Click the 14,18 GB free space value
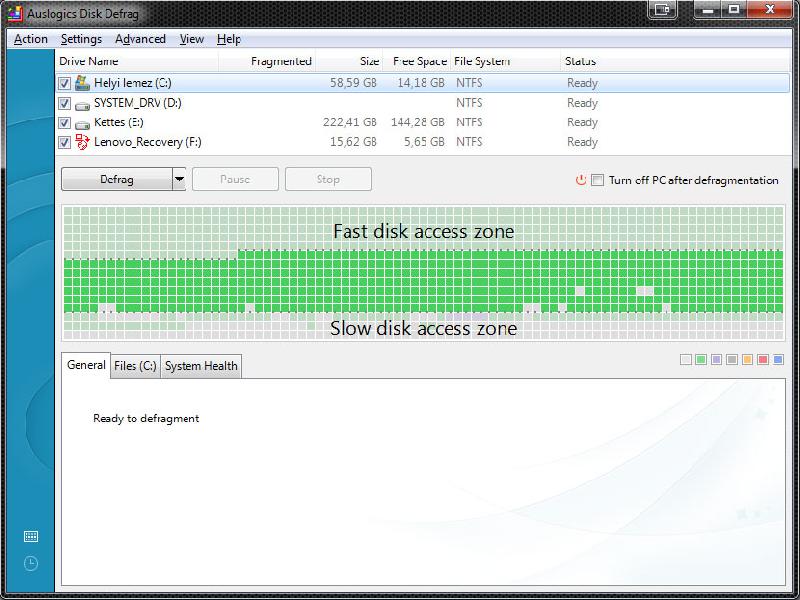 click(x=421, y=83)
